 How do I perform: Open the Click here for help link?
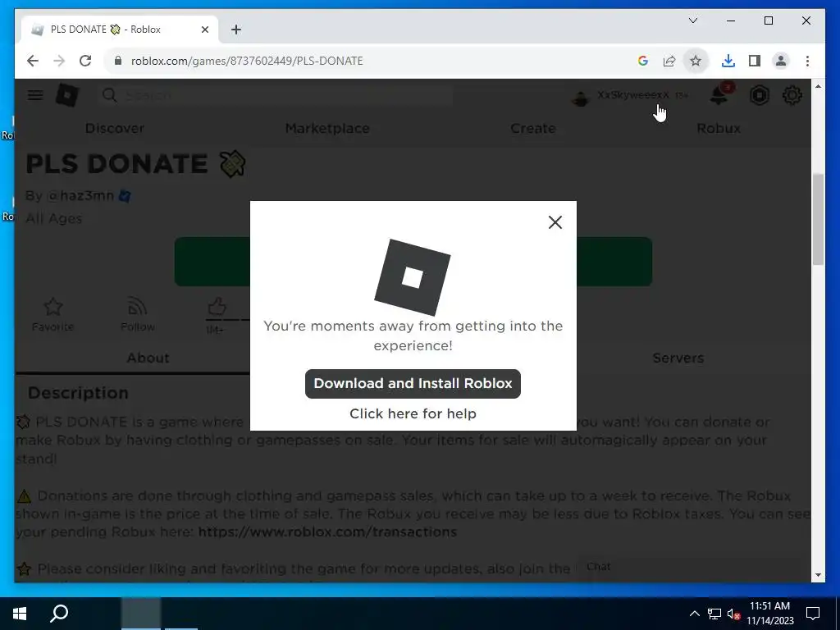tap(413, 413)
